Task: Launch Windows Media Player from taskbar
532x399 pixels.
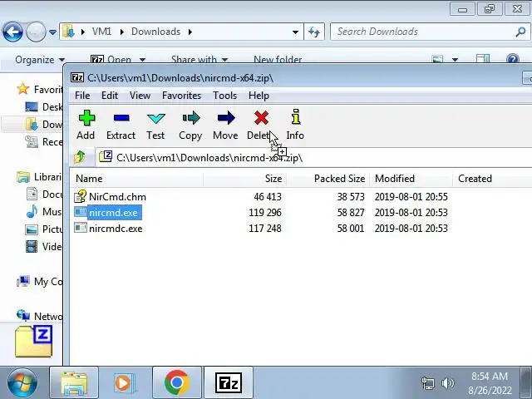Action: [125, 382]
